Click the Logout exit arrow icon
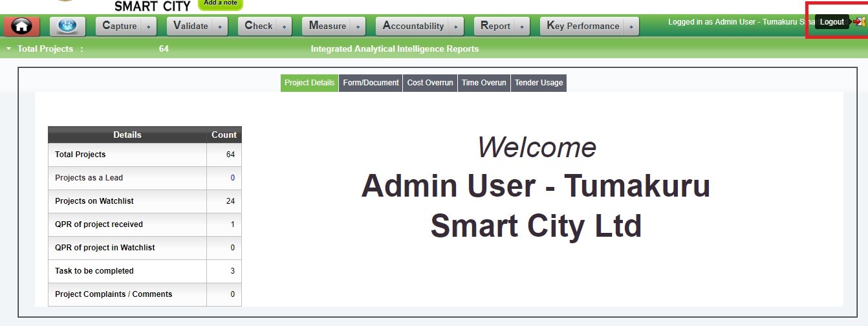The width and height of the screenshot is (868, 326). (859, 22)
